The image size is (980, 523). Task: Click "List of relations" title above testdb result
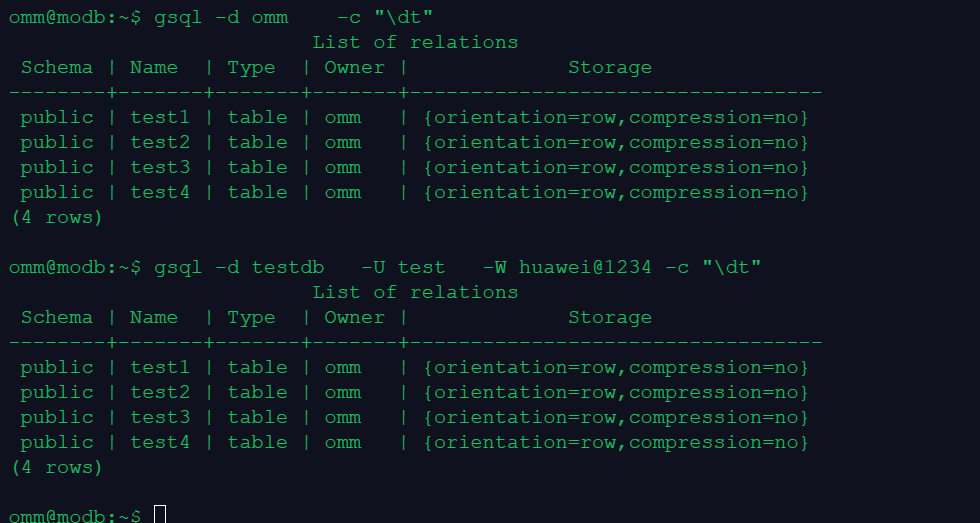pyautogui.click(x=415, y=293)
